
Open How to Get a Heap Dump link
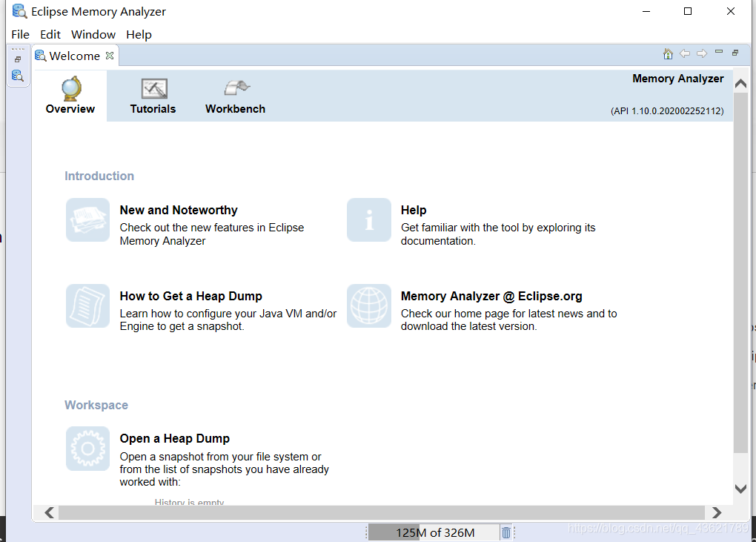(x=191, y=296)
